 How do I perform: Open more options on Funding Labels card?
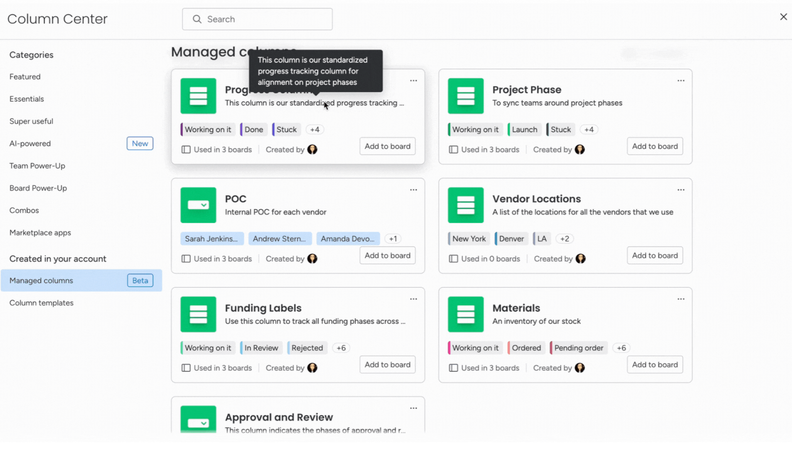[x=414, y=299]
